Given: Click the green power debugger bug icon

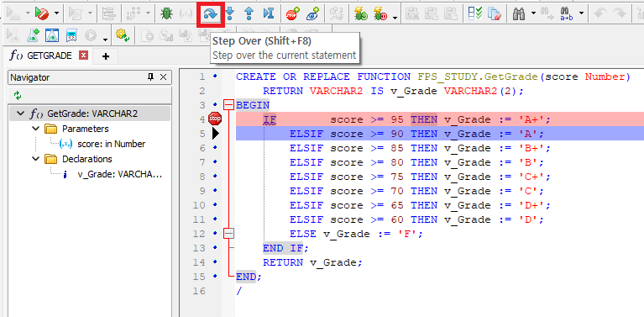Looking at the screenshot, I should coord(361,14).
